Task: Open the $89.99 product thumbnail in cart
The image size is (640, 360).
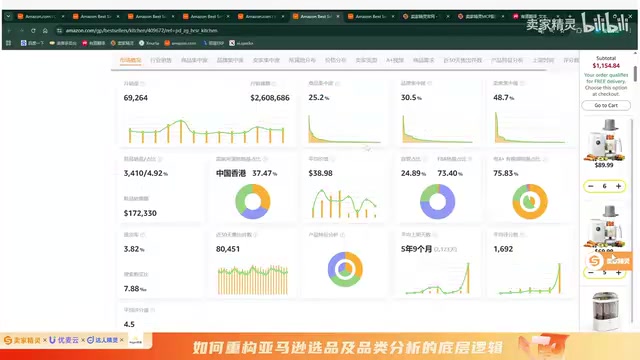Action: coord(604,140)
